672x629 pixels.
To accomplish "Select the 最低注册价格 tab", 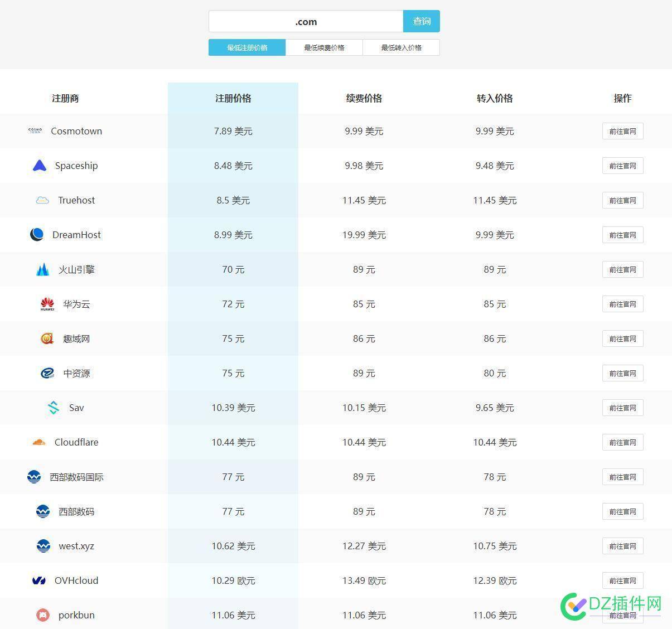I will point(247,47).
